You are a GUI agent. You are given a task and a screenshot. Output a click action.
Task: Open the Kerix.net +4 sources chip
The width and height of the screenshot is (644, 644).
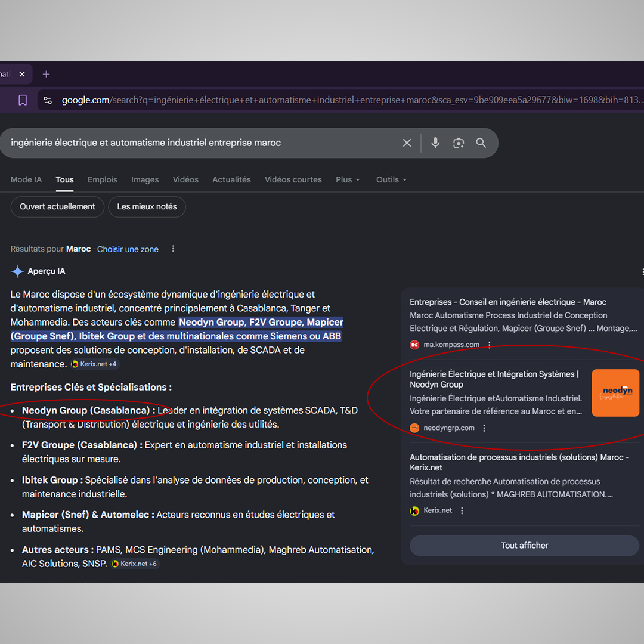point(94,364)
